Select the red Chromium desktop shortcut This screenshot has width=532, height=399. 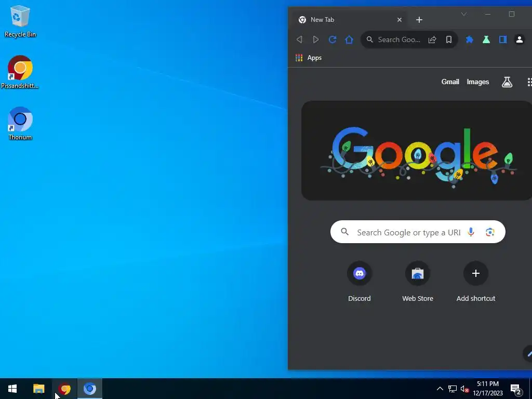pos(20,72)
